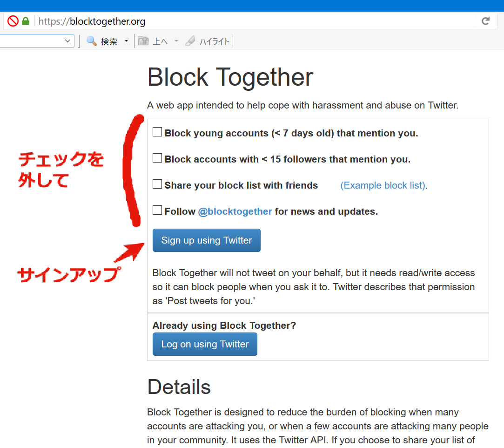Open the Example block list link
The image size is (504, 448).
[x=383, y=185]
